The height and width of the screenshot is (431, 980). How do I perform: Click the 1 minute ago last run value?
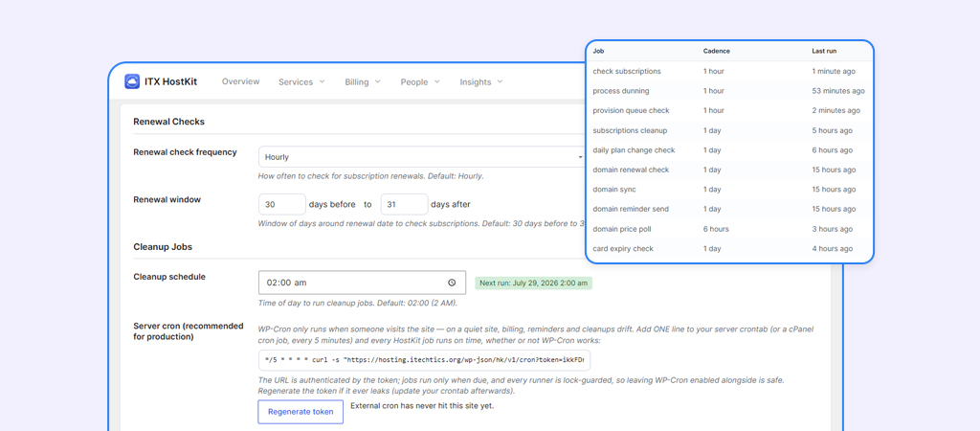pos(834,71)
